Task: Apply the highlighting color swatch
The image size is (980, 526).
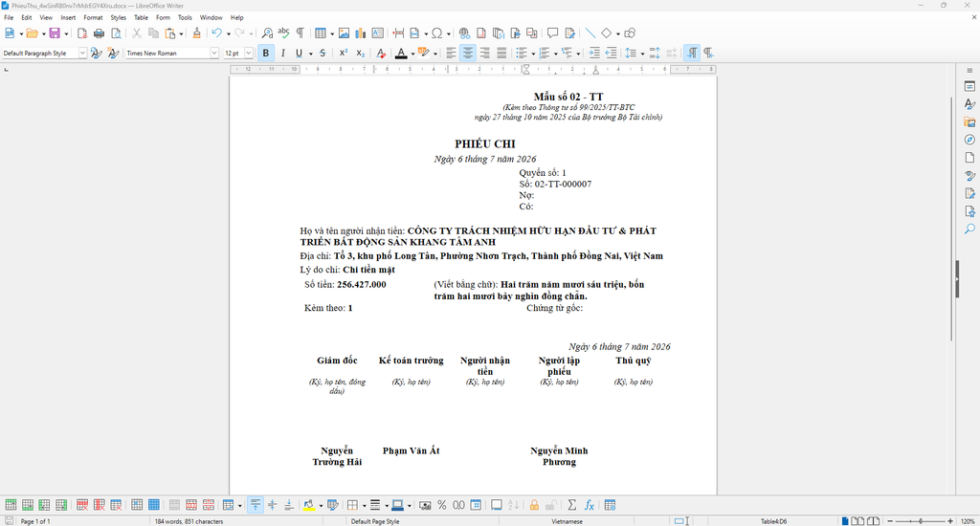Action: tap(424, 54)
